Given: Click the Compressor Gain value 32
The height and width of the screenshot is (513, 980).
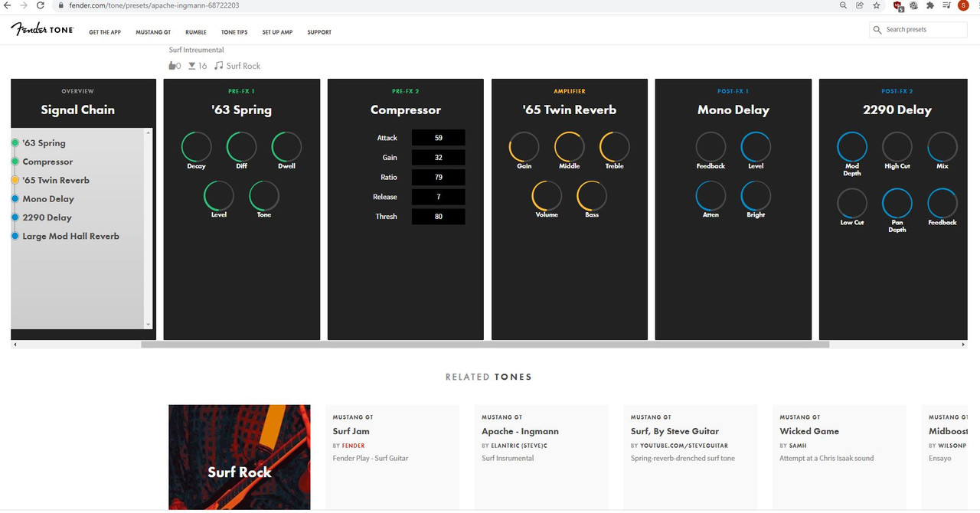Looking at the screenshot, I should (439, 158).
